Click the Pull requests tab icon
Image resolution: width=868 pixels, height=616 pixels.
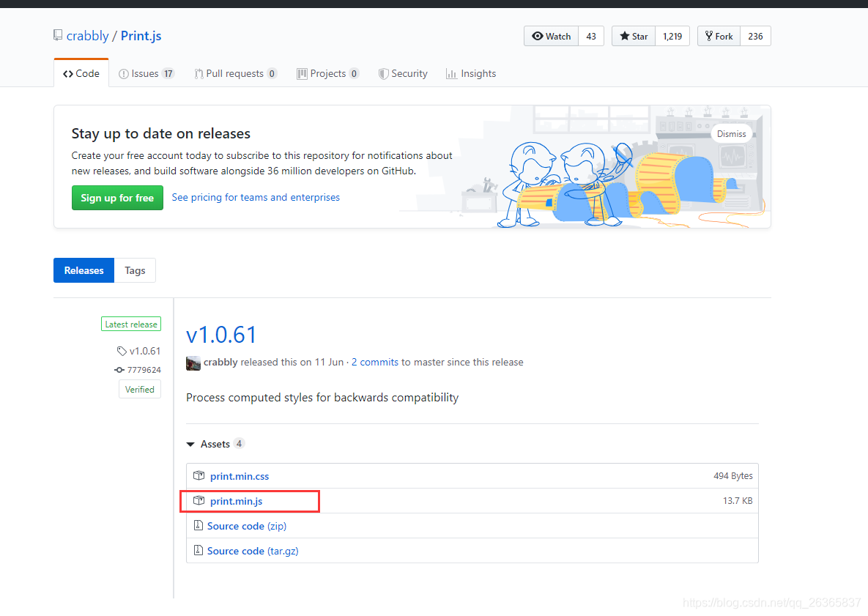(x=199, y=73)
